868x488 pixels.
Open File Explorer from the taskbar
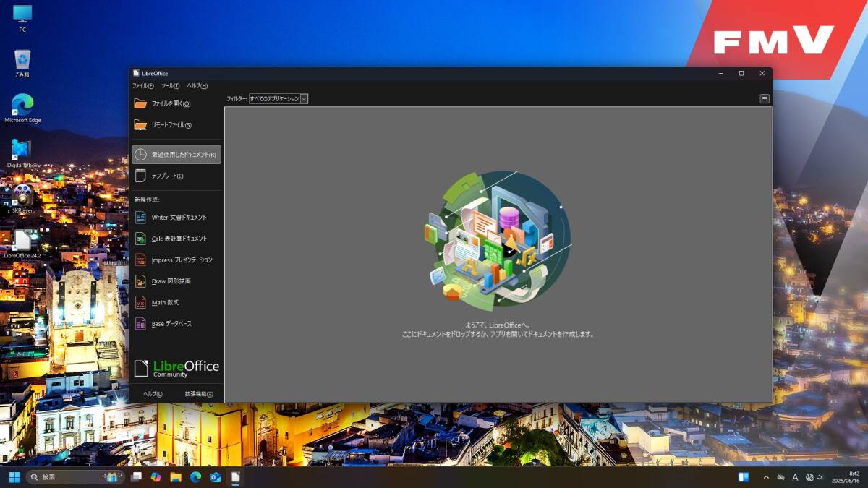pos(176,477)
